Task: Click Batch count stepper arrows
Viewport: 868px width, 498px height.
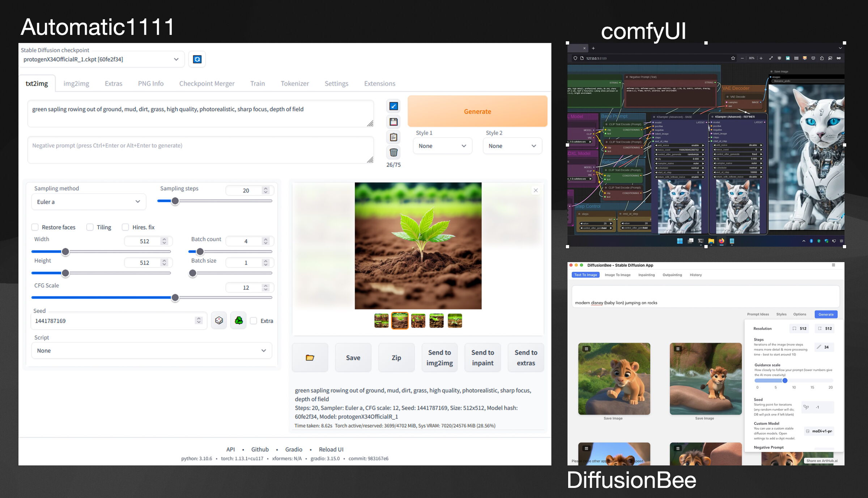Action: click(x=266, y=241)
